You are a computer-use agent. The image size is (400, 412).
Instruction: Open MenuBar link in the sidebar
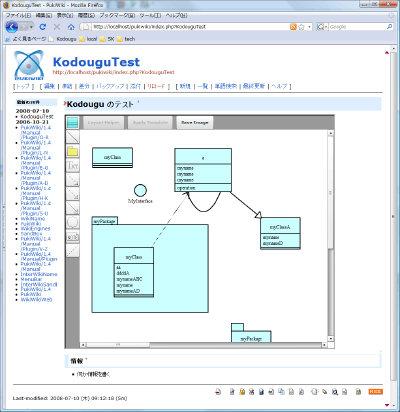coord(31,279)
